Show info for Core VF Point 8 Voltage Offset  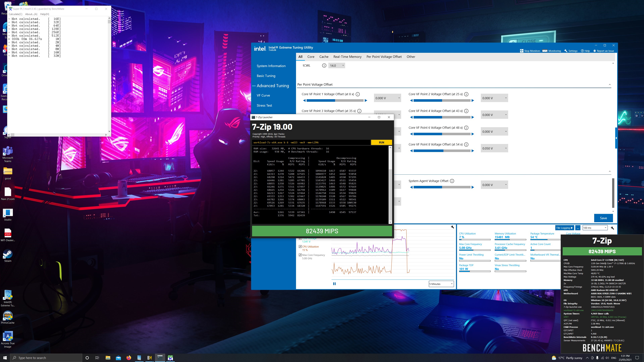(466, 144)
